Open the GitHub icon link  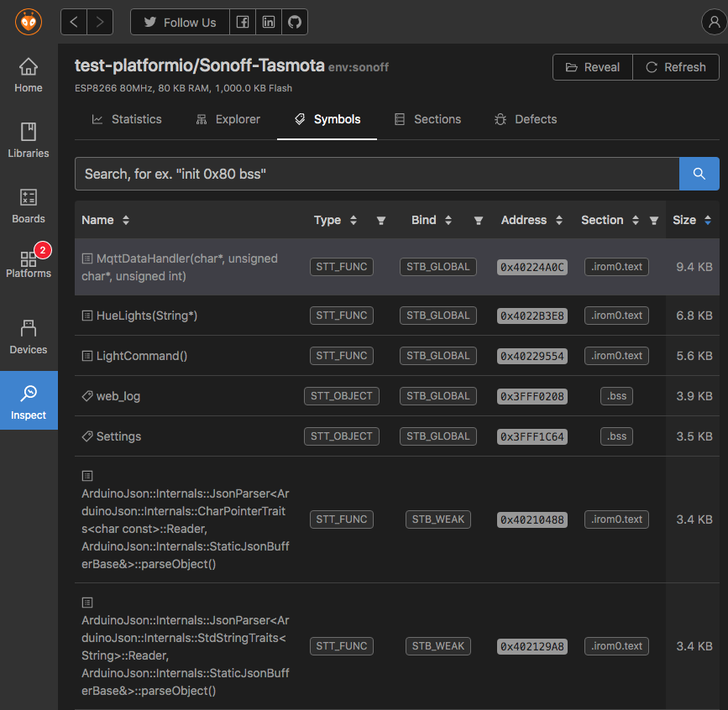tap(295, 22)
